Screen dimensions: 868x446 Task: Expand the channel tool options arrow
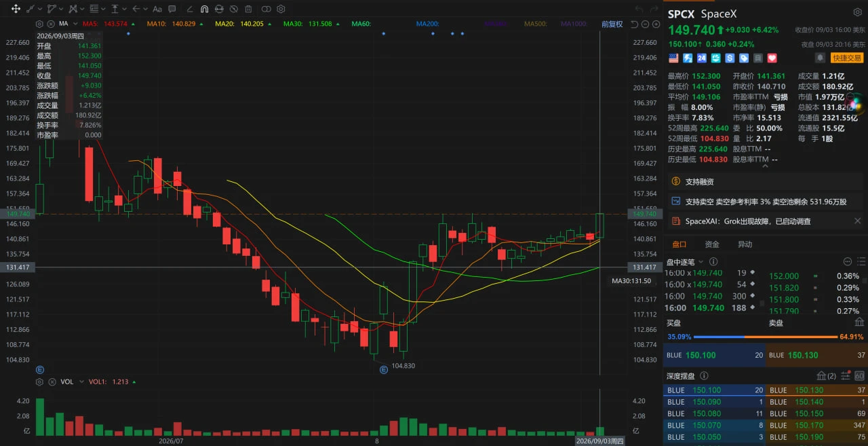tap(62, 9)
